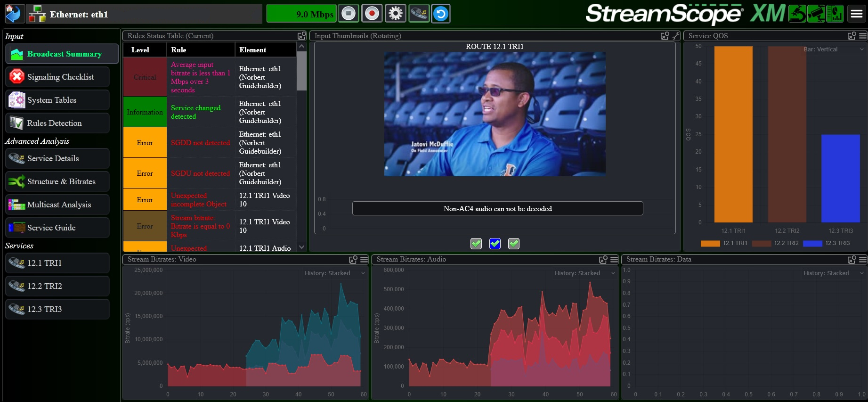Click the rules table scroll-up arrow
This screenshot has width=868, height=402.
301,46
